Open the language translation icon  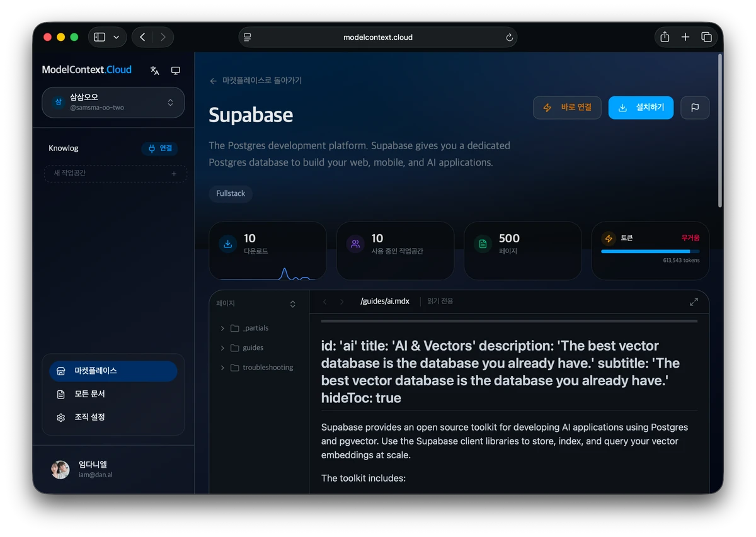(x=155, y=71)
